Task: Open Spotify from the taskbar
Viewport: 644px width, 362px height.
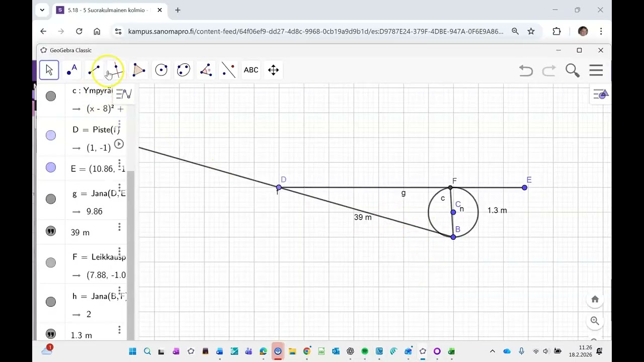Action: point(365,351)
